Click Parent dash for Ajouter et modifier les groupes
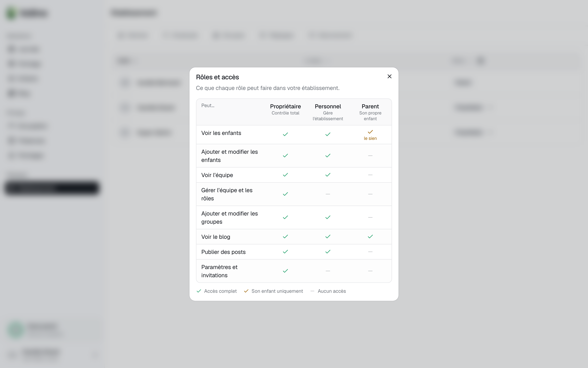Viewport: 588px width, 368px height. tap(370, 217)
